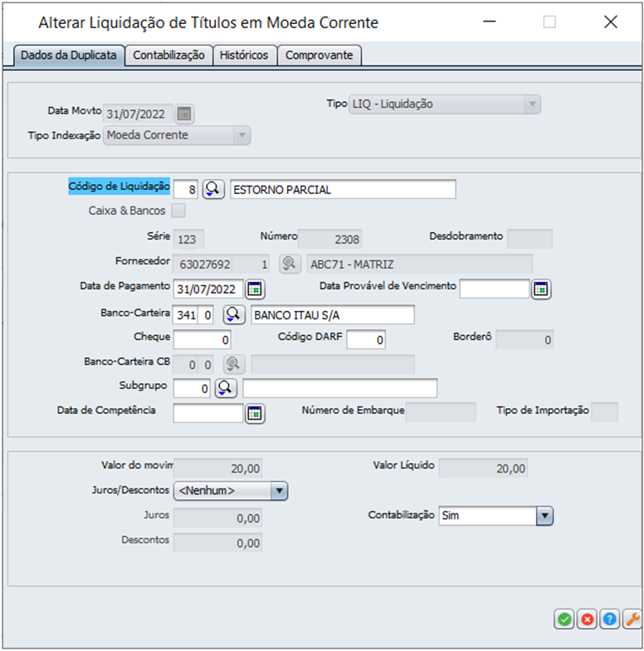Viewport: 644px width, 651px height.
Task: Click the Banco-Carteira 341 field
Action: tap(185, 314)
